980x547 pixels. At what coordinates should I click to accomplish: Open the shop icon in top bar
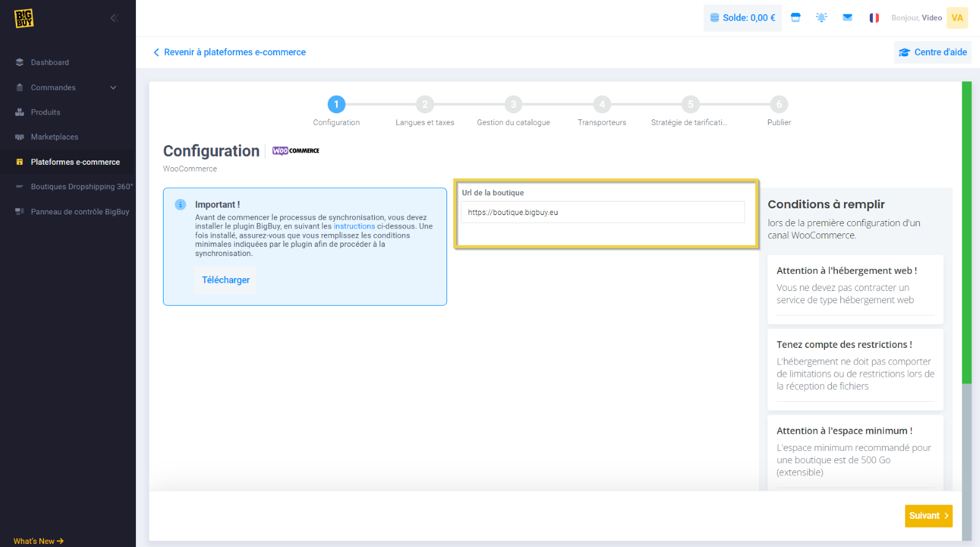[x=796, y=18]
